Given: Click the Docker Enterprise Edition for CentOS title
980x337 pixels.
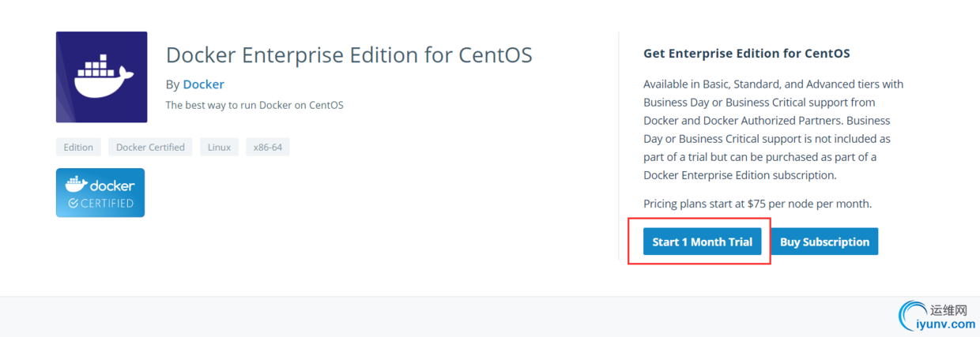Looking at the screenshot, I should 349,55.
